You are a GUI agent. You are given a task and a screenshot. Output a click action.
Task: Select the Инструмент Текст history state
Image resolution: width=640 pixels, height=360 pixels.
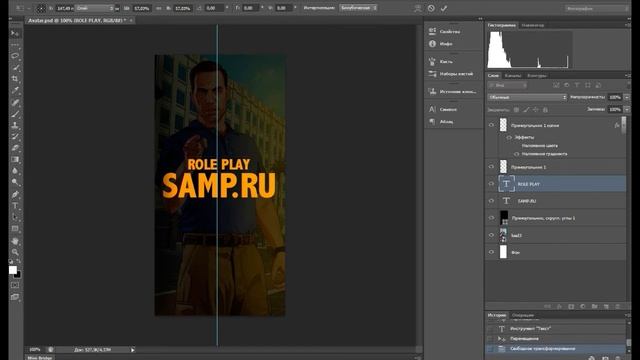coord(556,329)
